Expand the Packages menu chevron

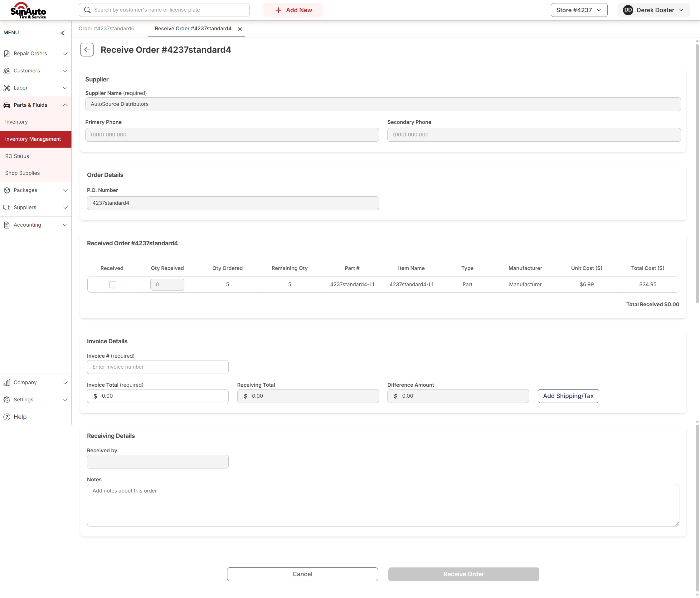pos(65,190)
